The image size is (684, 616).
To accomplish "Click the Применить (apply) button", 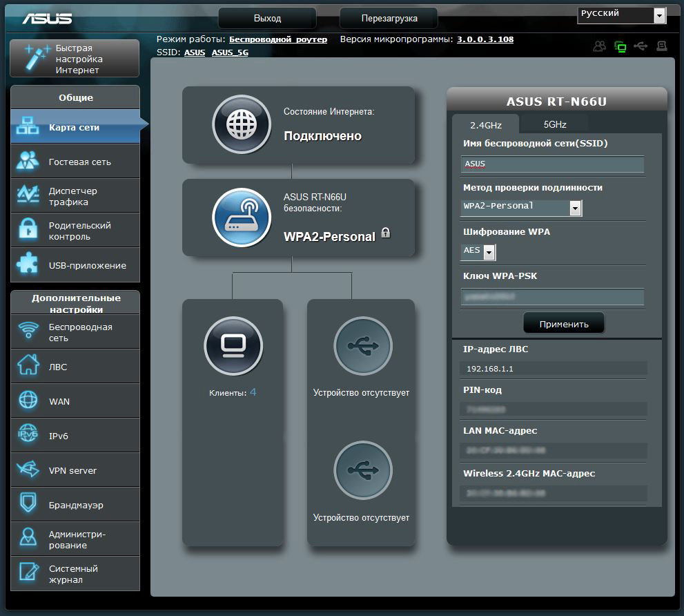I will pyautogui.click(x=564, y=324).
